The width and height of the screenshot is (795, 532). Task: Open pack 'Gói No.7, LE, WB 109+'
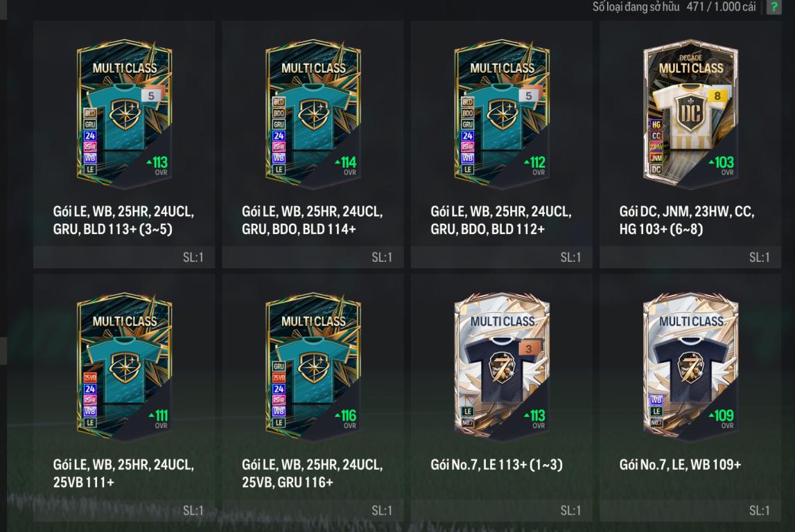tap(681, 465)
